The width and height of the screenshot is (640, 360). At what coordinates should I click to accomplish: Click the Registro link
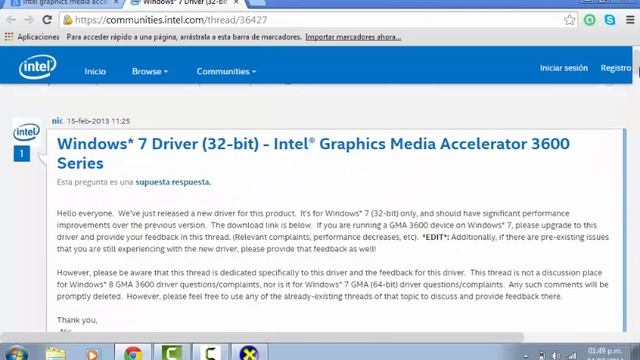point(616,68)
